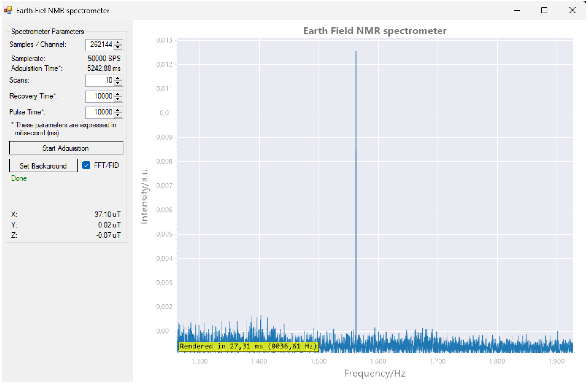Click the tall spectrum peak near 1.560 Hz

coord(356,173)
